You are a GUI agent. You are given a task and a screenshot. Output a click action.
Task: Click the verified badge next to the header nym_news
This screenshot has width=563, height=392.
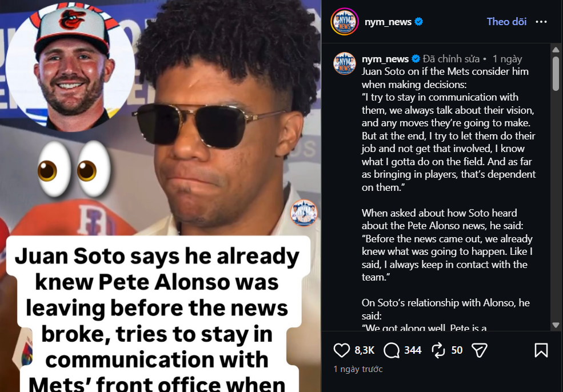418,22
